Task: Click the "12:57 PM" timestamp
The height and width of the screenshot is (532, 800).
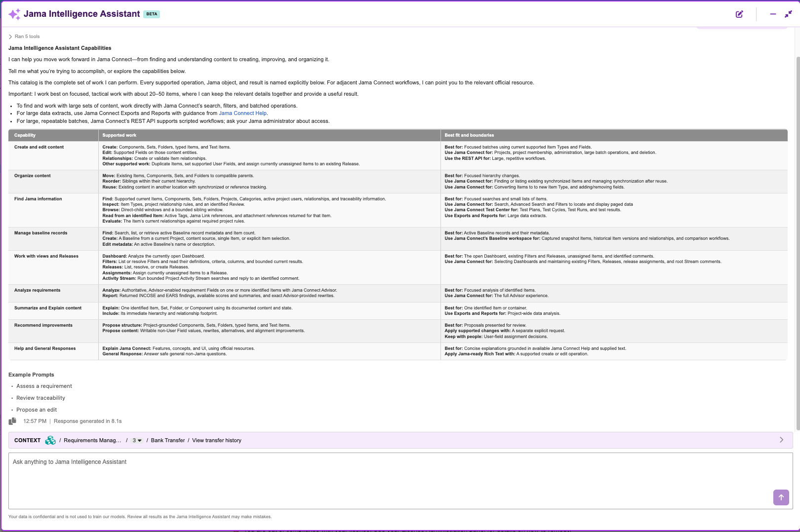Action: 35,421
